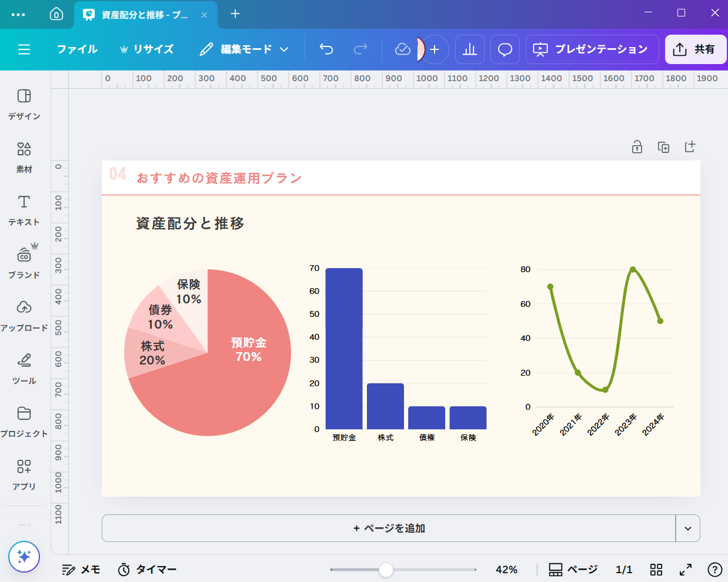Viewport: 728px width, 582px height.
Task: Open the 素材 elements panel
Action: click(x=24, y=157)
